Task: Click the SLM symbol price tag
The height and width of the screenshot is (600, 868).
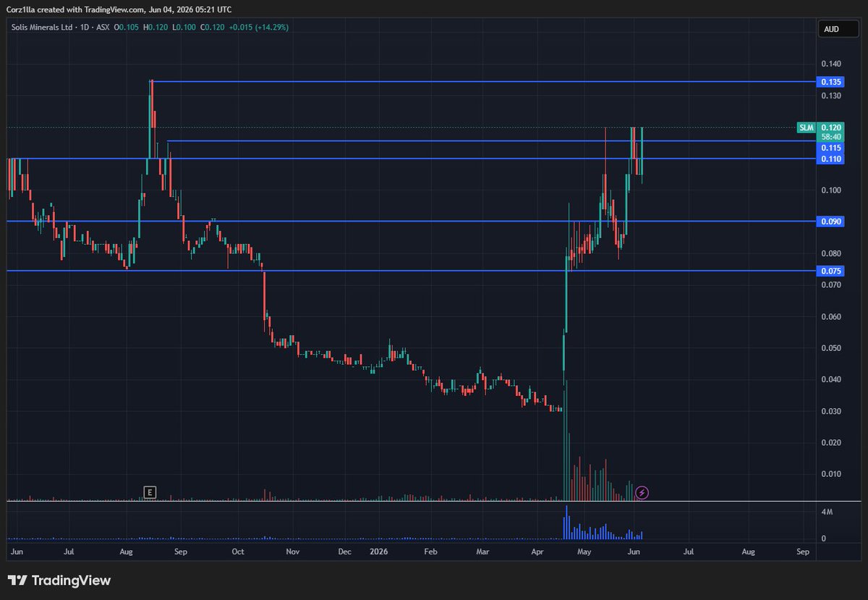Action: click(807, 127)
